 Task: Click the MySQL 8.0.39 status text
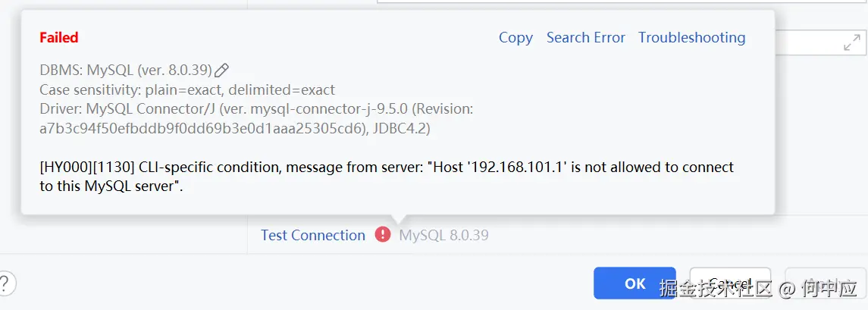(444, 235)
